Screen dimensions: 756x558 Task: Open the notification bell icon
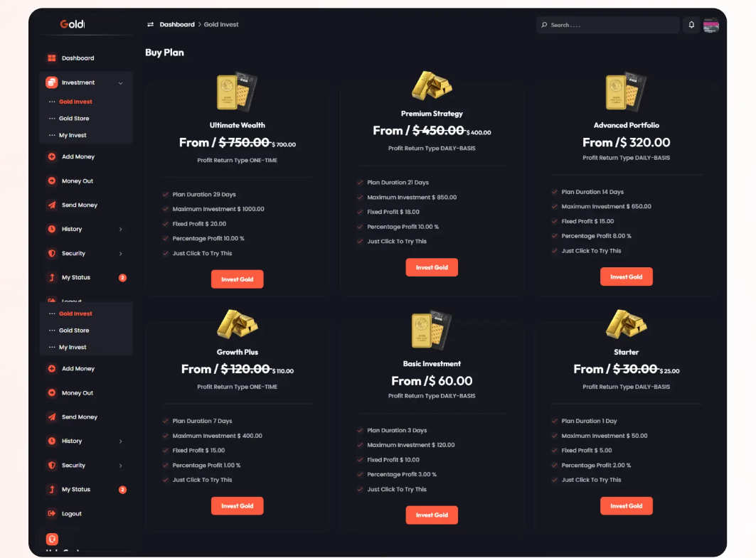point(691,25)
